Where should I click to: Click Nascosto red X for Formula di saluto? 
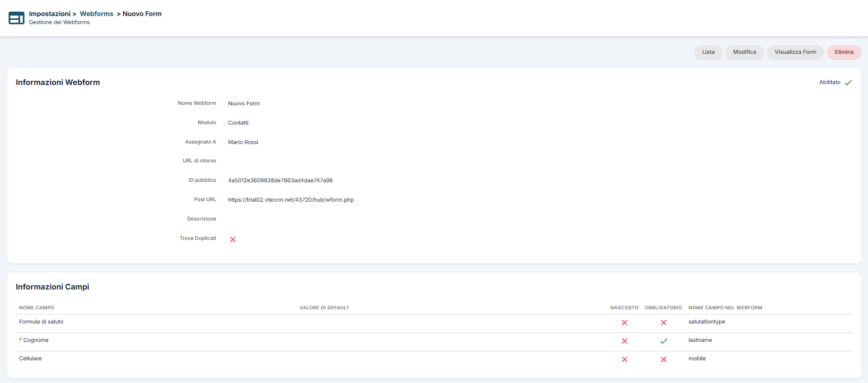[x=624, y=323]
